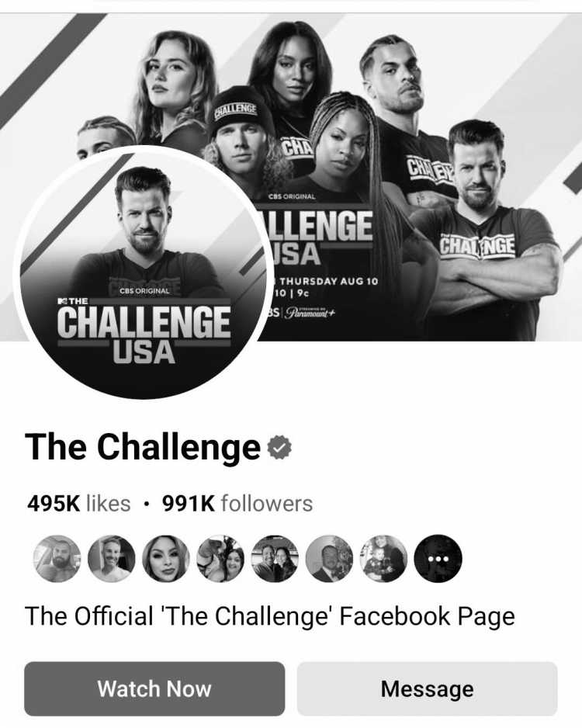
Task: Open the fourth friend avatar in the row
Action: point(220,559)
